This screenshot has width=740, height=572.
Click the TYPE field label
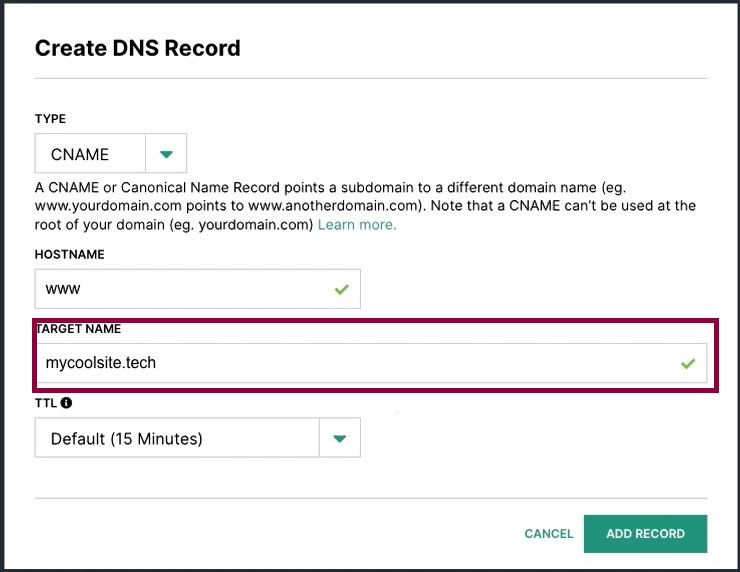click(x=50, y=118)
